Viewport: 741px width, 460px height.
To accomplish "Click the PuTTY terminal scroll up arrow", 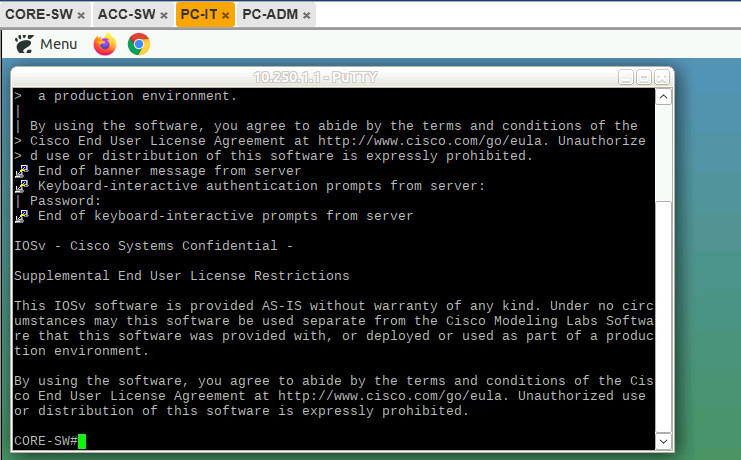I will (663, 97).
